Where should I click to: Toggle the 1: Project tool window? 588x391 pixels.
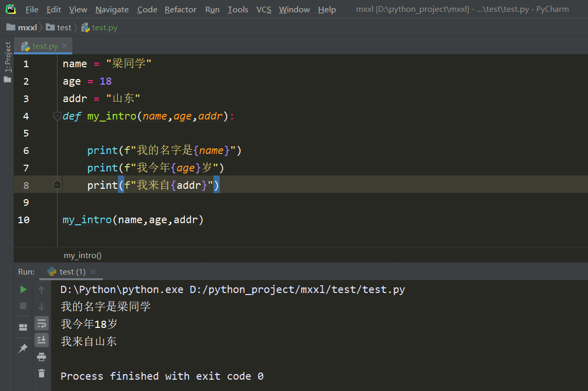(x=8, y=56)
